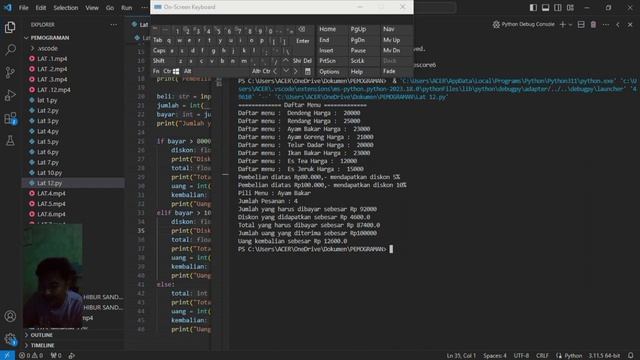Open Customize Layout icon in title bar
This screenshot has height=360, width=640.
tap(570, 8)
